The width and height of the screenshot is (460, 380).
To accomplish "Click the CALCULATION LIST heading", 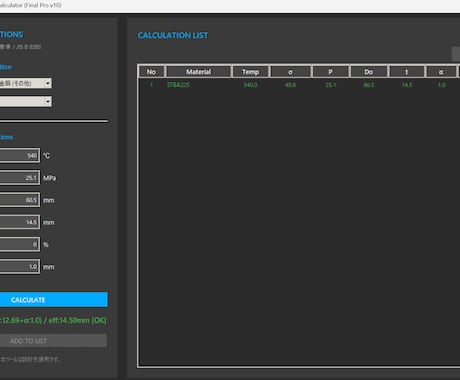I will pyautogui.click(x=173, y=35).
